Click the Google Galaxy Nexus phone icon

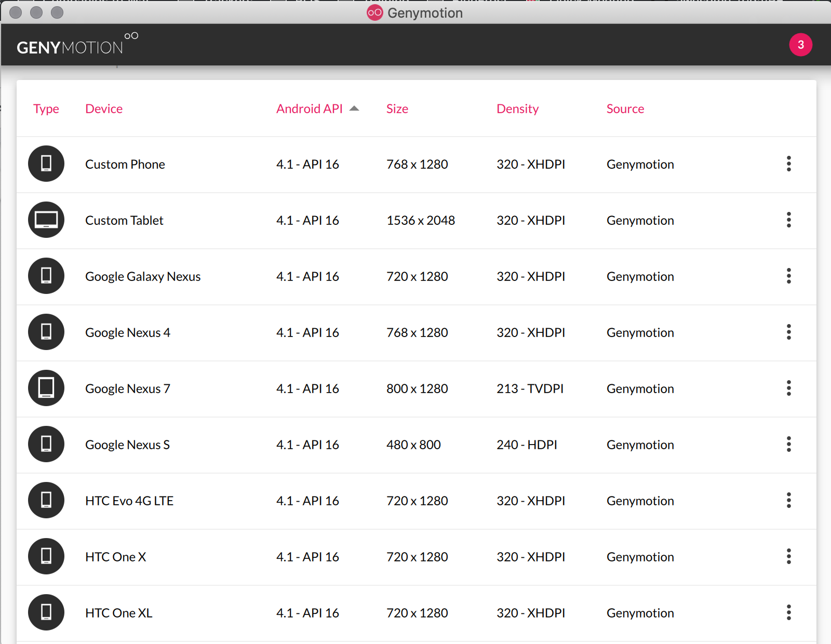46,276
